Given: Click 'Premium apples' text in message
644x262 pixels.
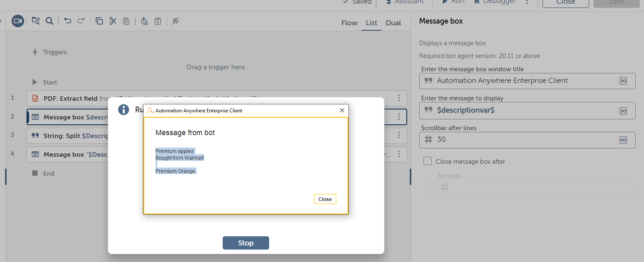Looking at the screenshot, I should tap(175, 151).
